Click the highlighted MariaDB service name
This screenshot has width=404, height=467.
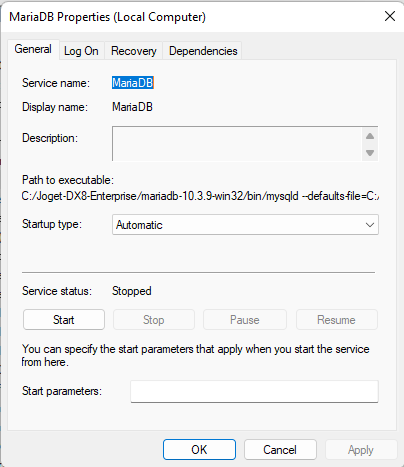[133, 83]
